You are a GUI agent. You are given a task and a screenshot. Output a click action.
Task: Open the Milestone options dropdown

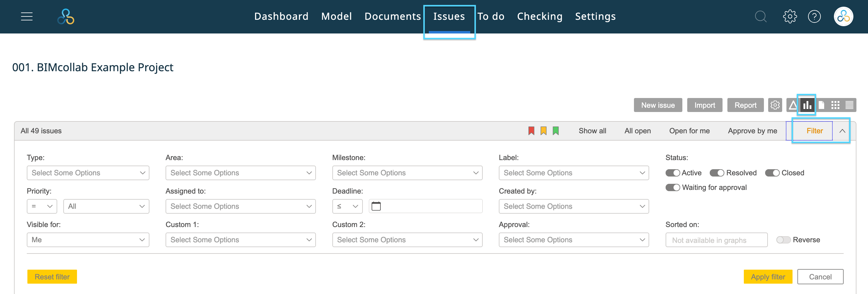pyautogui.click(x=407, y=173)
